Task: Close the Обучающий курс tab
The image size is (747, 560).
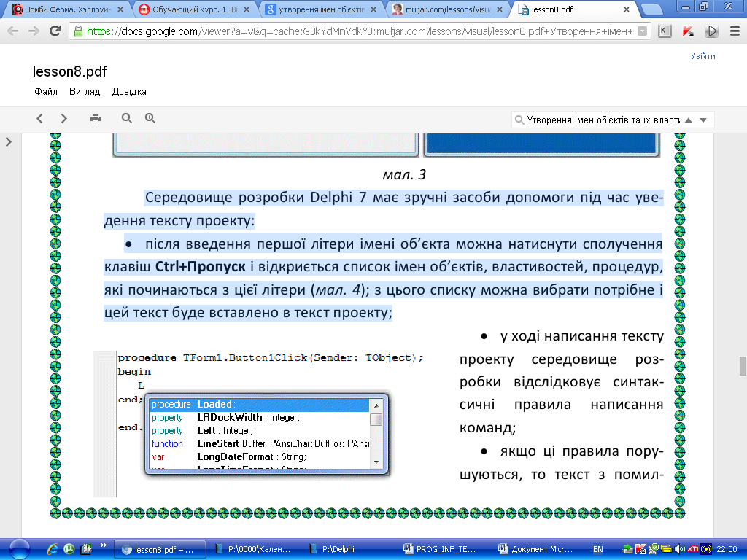Action: [x=247, y=9]
